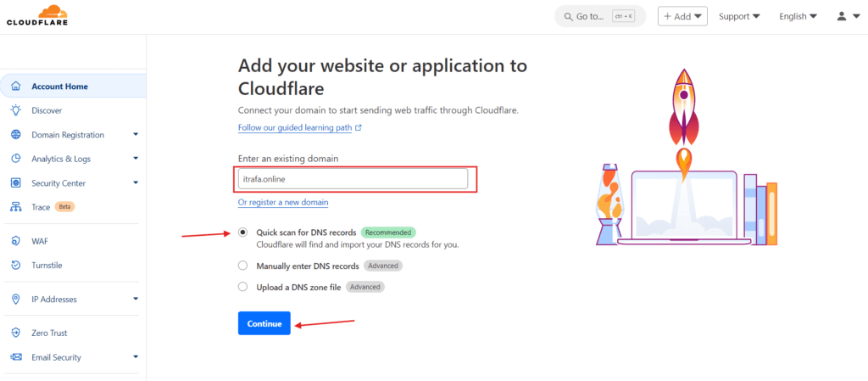Open Follow our guided learning path link
The width and height of the screenshot is (868, 381).
[295, 127]
